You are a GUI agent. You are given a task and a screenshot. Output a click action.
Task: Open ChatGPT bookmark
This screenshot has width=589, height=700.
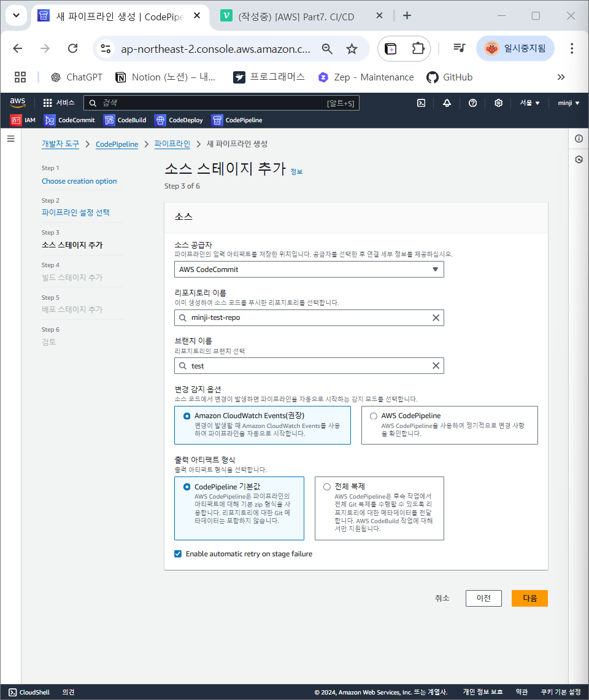77,77
